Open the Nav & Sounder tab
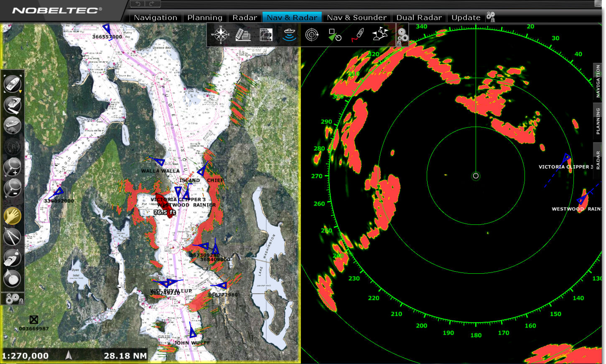Image resolution: width=606 pixels, height=364 pixels. click(x=357, y=18)
